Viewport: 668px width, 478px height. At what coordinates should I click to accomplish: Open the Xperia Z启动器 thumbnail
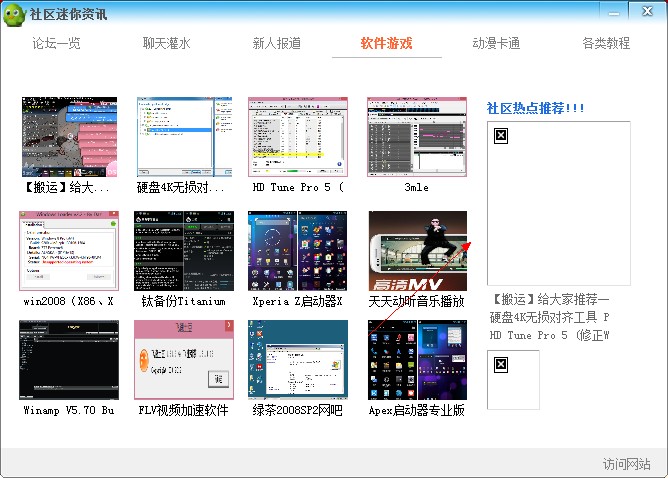click(298, 250)
